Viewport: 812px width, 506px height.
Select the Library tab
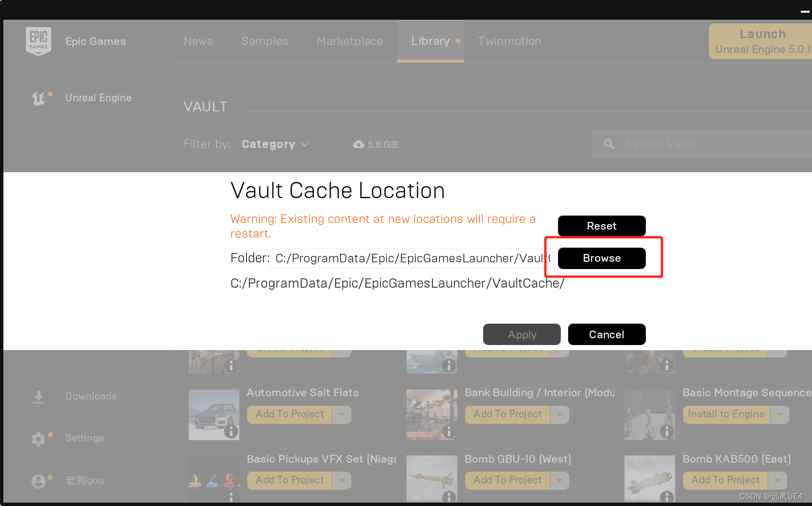(430, 41)
